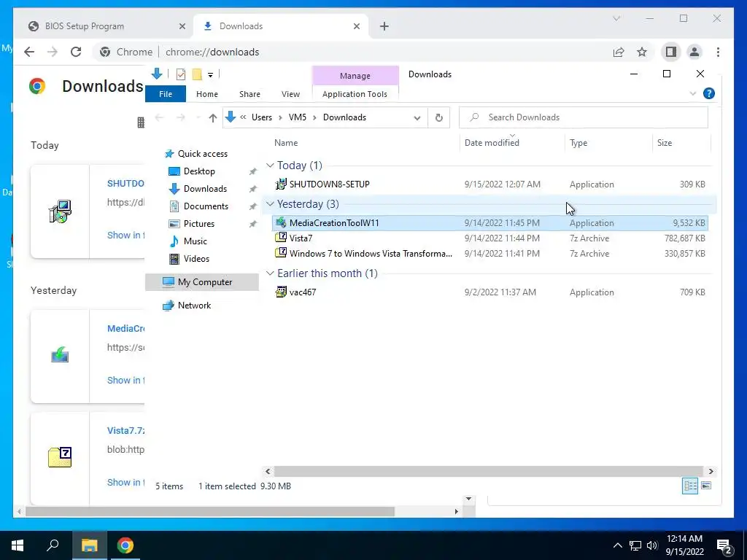The width and height of the screenshot is (747, 560).
Task: Click the Manage contextual tab
Action: (x=355, y=76)
